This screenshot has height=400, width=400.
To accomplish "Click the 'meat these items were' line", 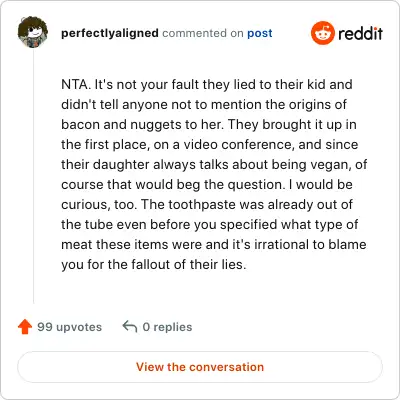I will pyautogui.click(x=214, y=244).
